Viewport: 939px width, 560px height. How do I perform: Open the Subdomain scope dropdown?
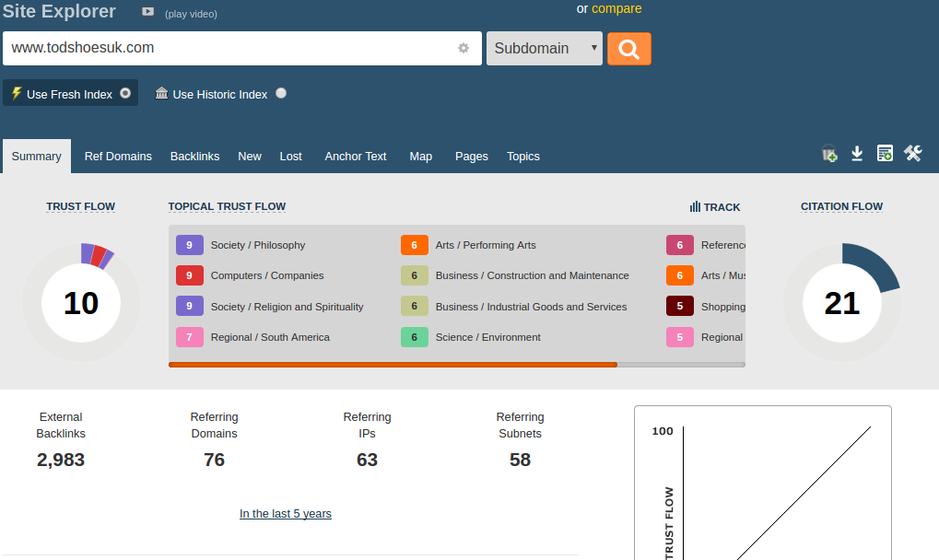[x=544, y=49]
